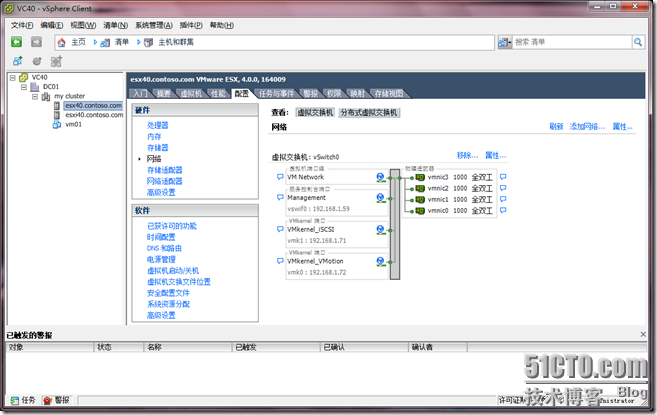Click the vmnic3 network adapter icon
The height and width of the screenshot is (415, 657).
[x=420, y=177]
